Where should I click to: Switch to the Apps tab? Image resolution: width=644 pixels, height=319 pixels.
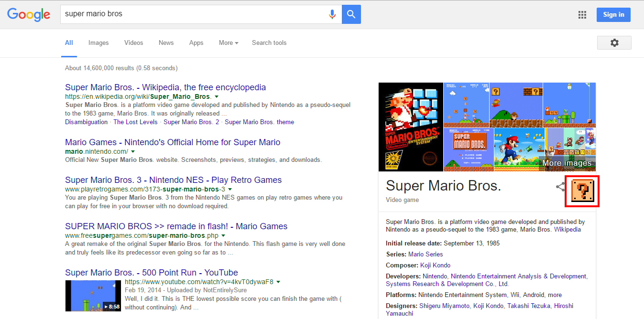pos(196,43)
